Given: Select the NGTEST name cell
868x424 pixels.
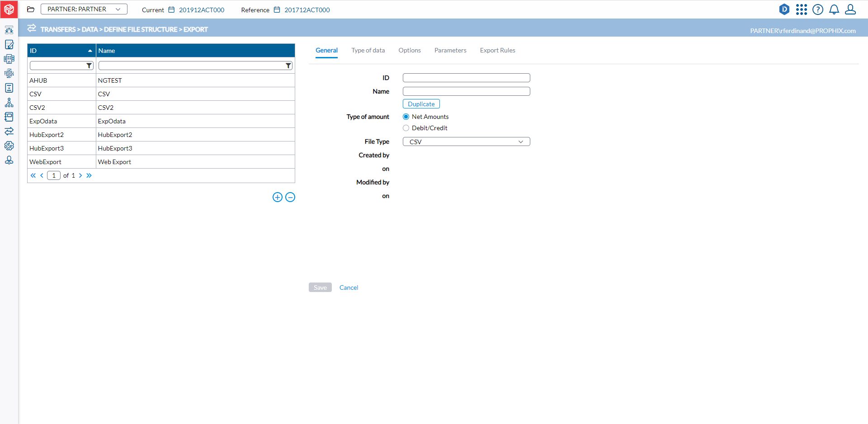Looking at the screenshot, I should click(195, 80).
